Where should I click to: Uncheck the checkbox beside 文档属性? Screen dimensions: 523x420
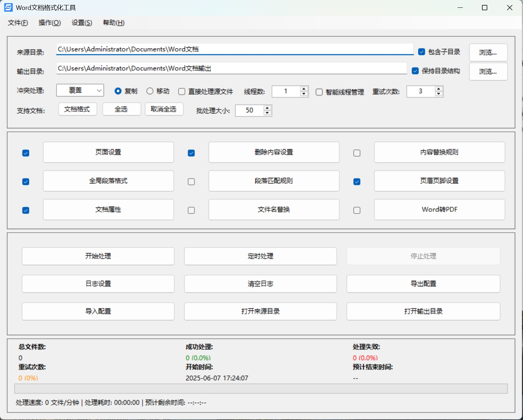click(26, 210)
